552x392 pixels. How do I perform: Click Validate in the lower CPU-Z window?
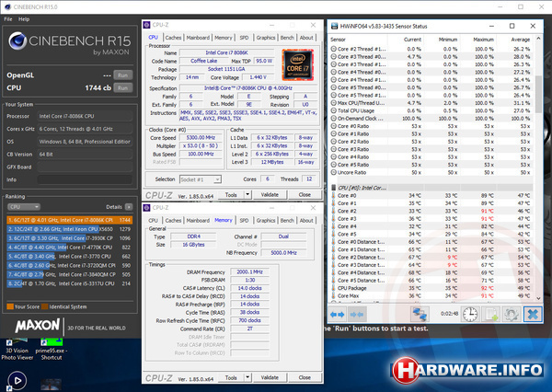click(x=270, y=377)
